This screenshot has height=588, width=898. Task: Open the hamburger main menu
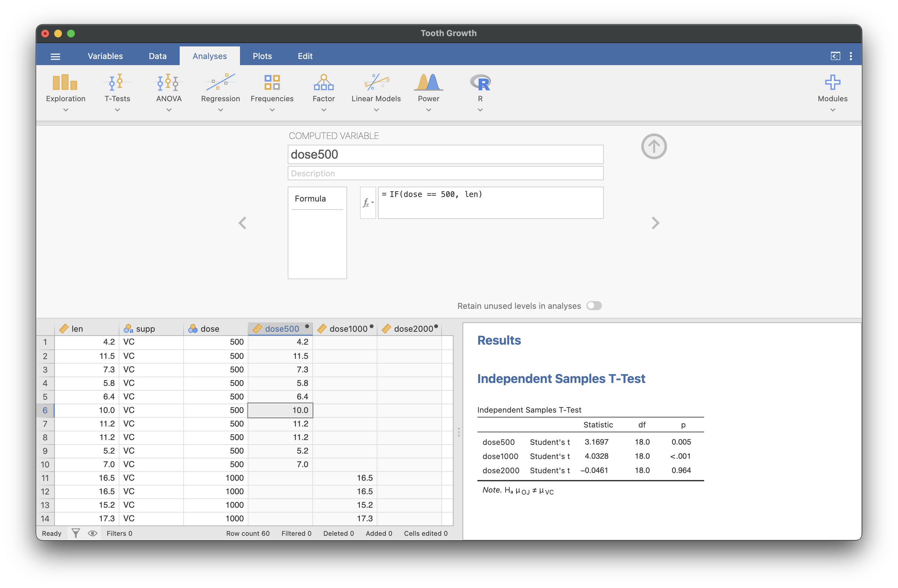(x=55, y=56)
